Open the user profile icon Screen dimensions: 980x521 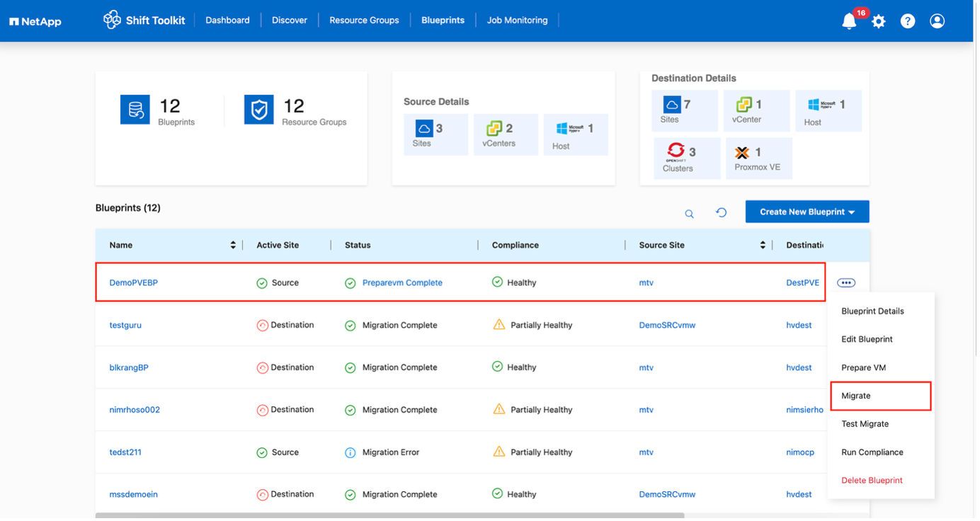click(937, 21)
